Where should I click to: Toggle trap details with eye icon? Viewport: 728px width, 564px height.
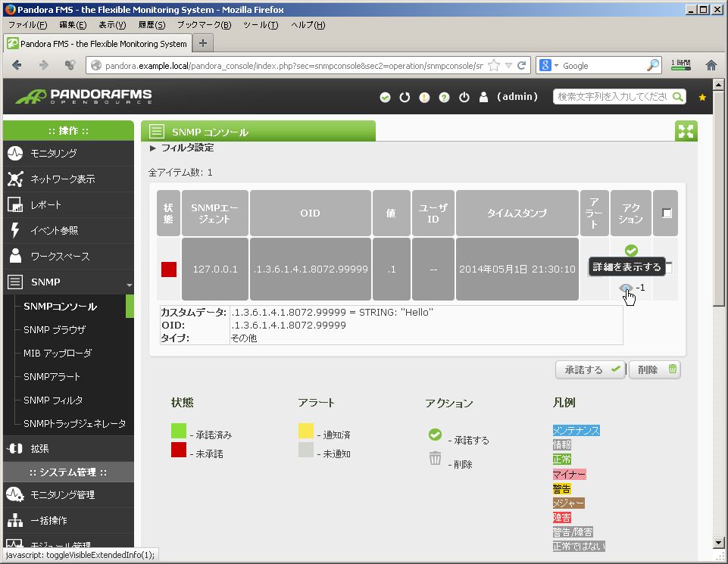[626, 288]
